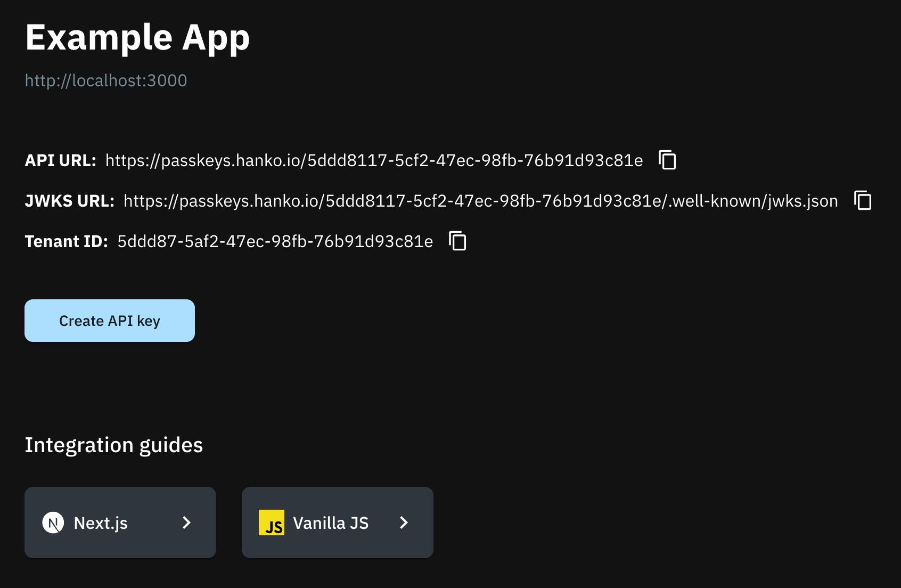
Task: Click the copy icon beside the Tenant ID value
Action: 458,241
